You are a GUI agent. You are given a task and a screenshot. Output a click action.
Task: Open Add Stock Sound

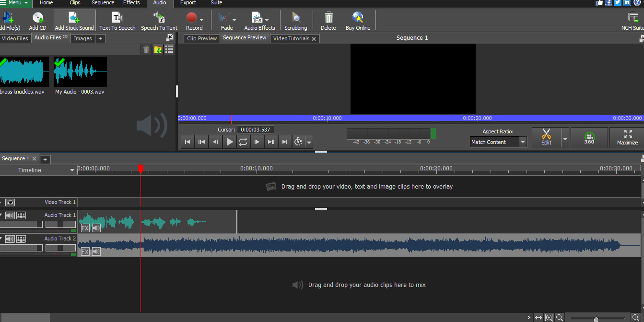pyautogui.click(x=74, y=21)
